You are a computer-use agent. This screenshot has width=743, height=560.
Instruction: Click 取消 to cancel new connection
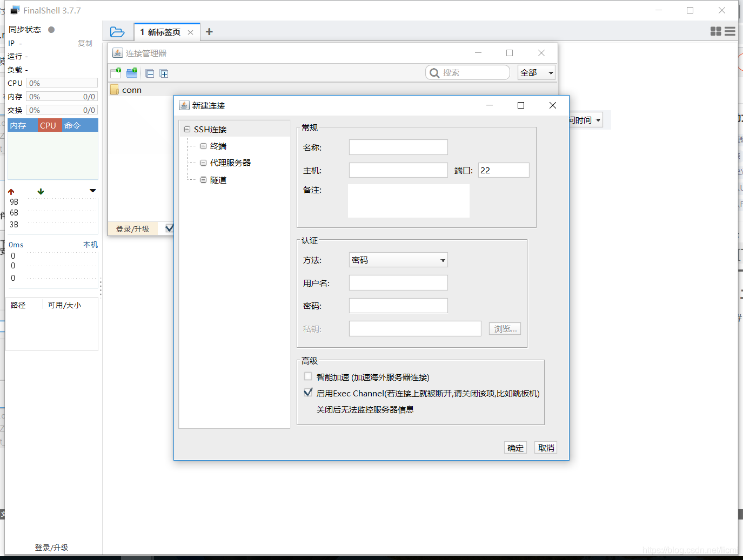546,448
